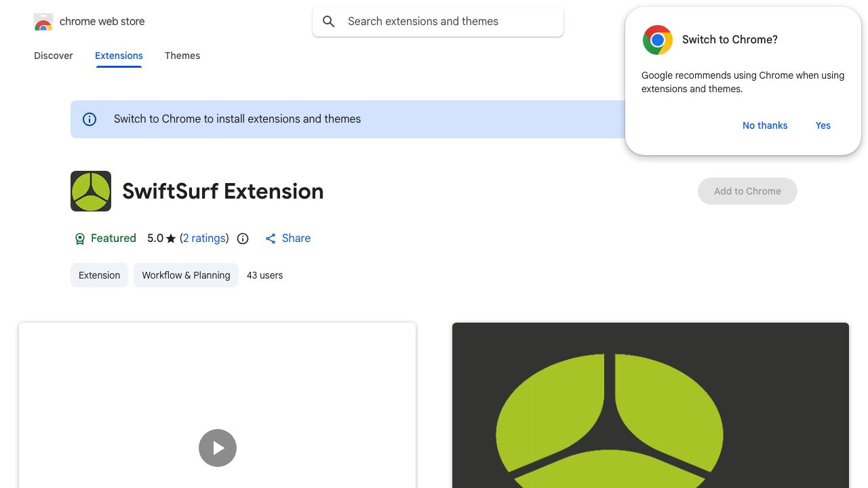Click the Chrome logo in the popup

tap(658, 40)
